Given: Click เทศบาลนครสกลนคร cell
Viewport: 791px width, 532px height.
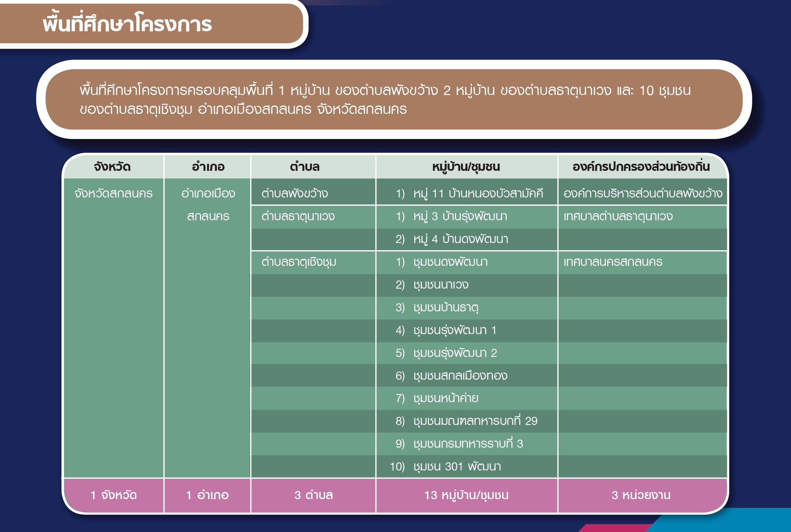Looking at the screenshot, I should [x=613, y=262].
